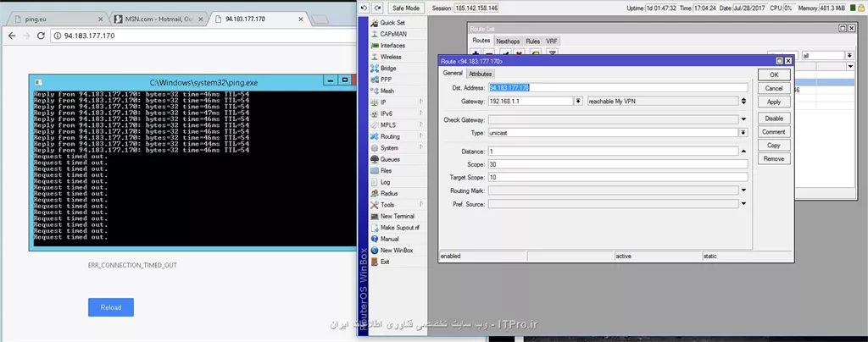Viewport: 868px width, 342px height.
Task: Open the Gateway dropdown arrow
Action: (578, 101)
